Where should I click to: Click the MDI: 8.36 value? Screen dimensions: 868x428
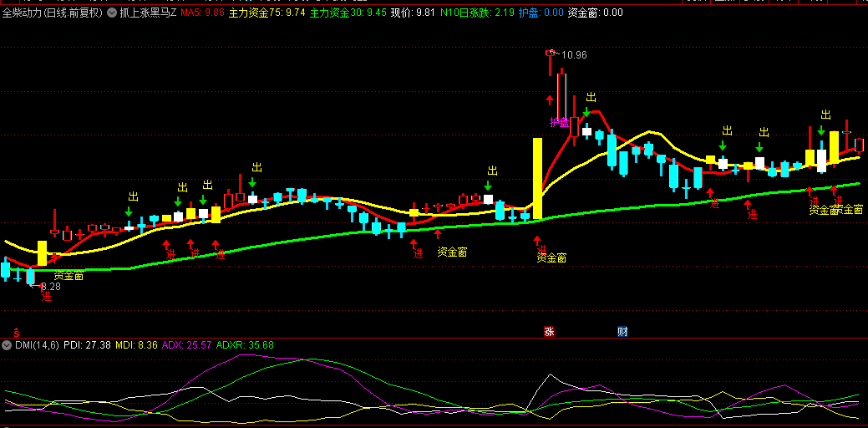pyautogui.click(x=136, y=345)
